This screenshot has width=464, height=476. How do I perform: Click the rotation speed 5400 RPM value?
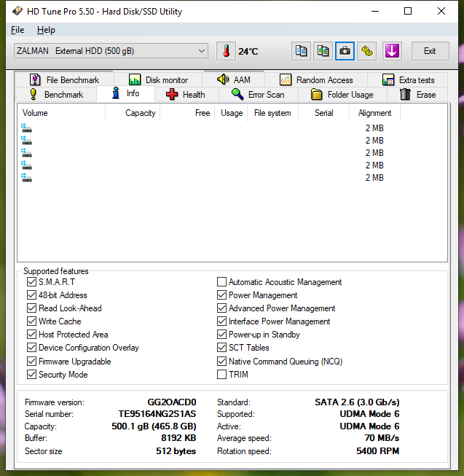[x=377, y=450]
